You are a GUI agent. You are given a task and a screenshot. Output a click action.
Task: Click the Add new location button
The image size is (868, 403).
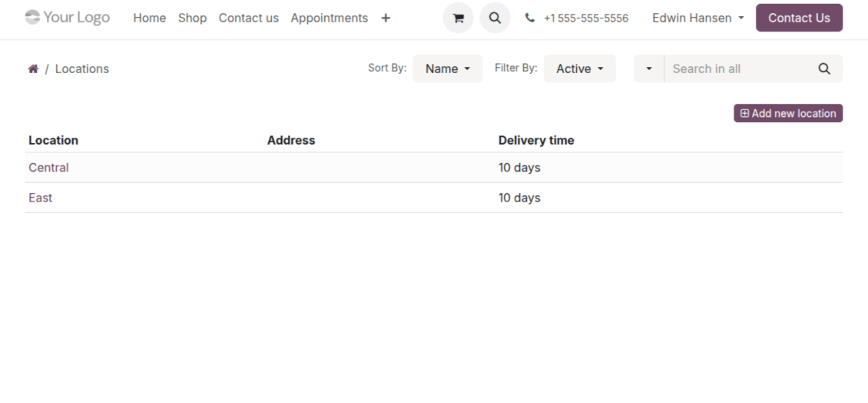tap(787, 113)
